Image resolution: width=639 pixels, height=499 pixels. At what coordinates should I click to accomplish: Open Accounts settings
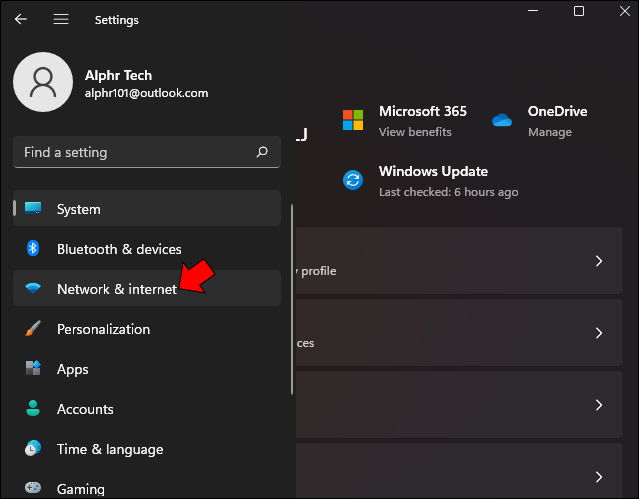coord(147,408)
